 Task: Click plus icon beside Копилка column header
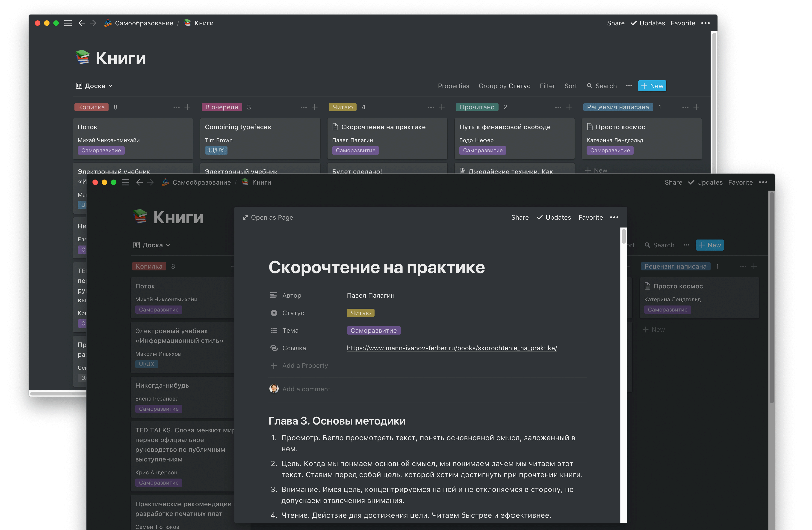point(187,107)
